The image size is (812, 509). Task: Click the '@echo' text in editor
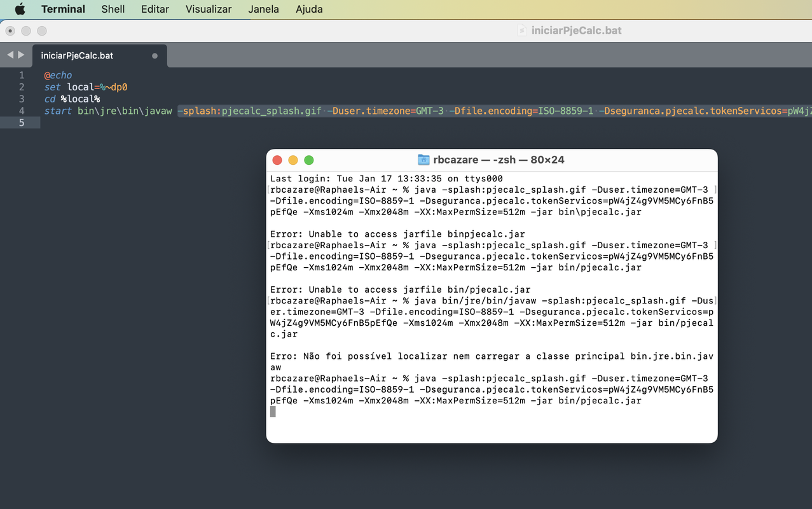(x=58, y=75)
